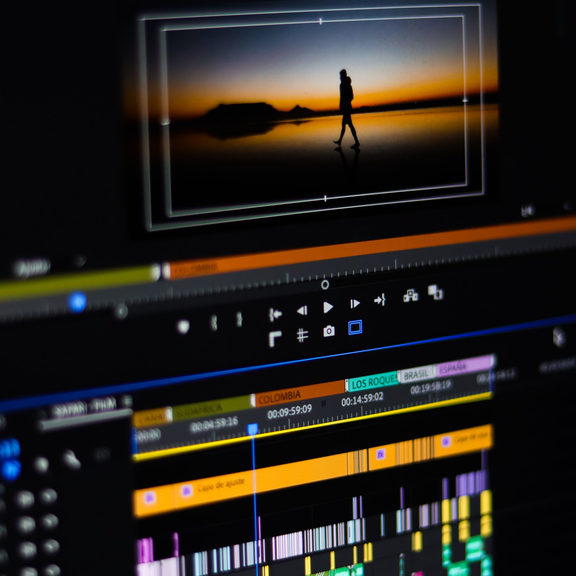This screenshot has height=576, width=576.
Task: Toggle the safe margins button
Action: pyautogui.click(x=355, y=327)
